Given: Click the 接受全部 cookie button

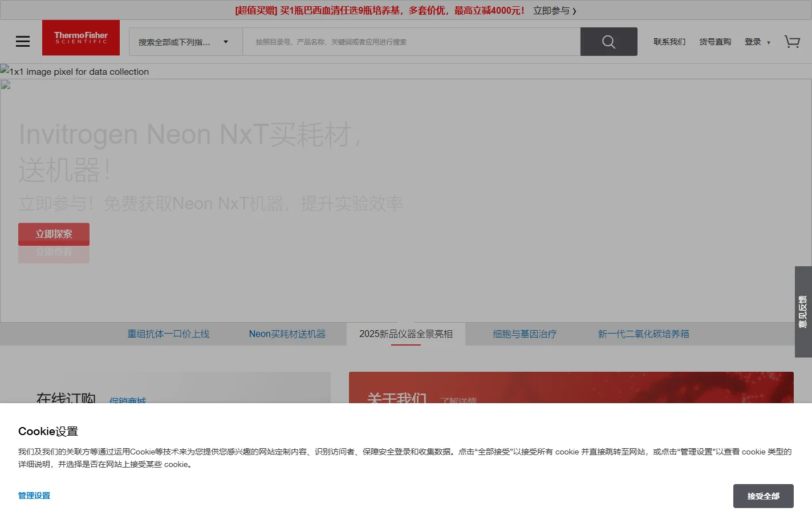Looking at the screenshot, I should [x=763, y=496].
